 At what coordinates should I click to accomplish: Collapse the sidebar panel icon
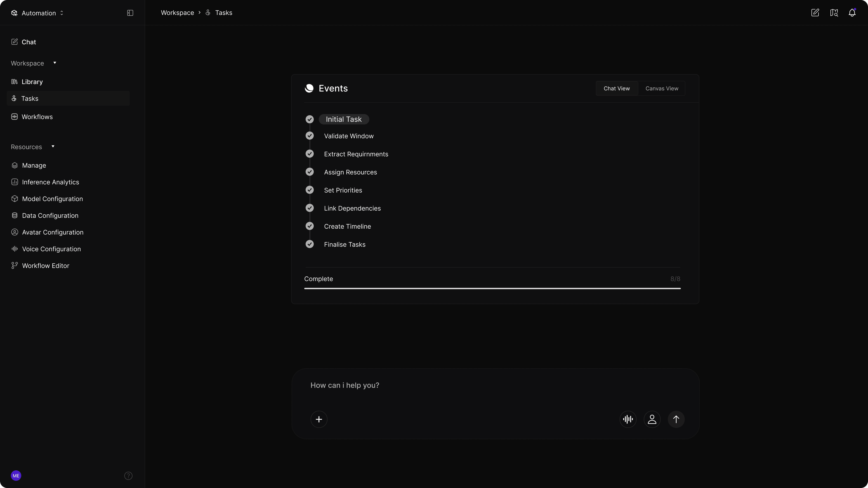pyautogui.click(x=130, y=13)
